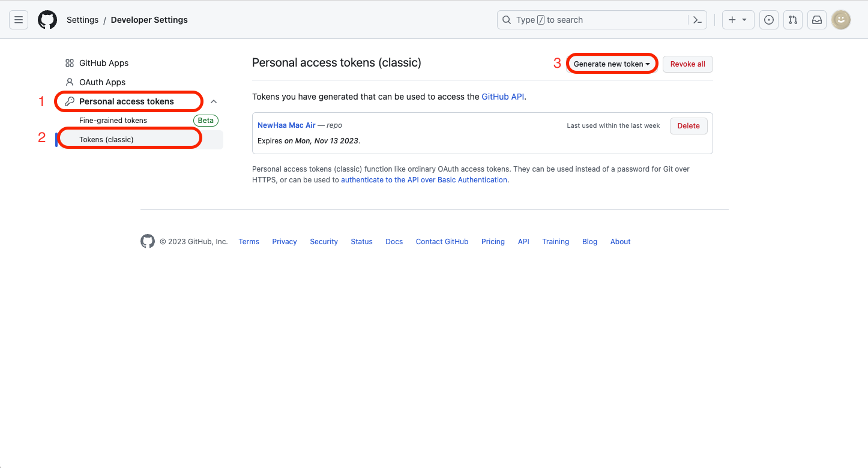Click the Beta label next to Fine-grained tokens
Viewport: 868px width, 468px height.
206,121
